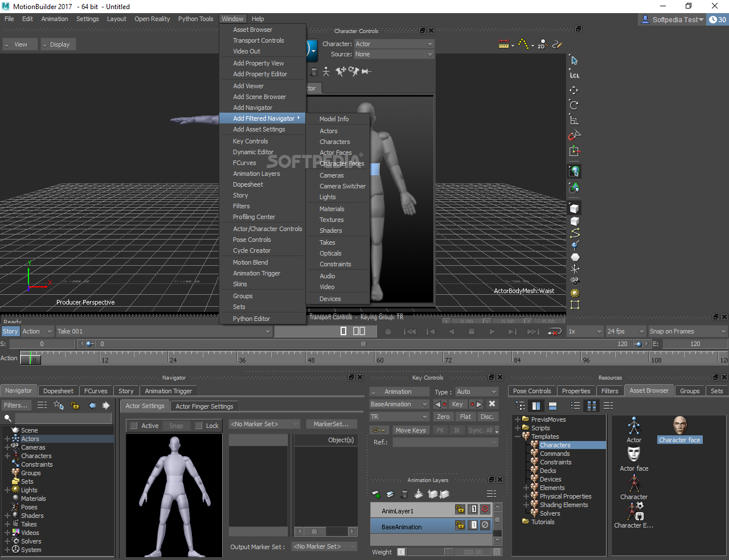Viewport: 729px width, 560px height.
Task: Toggle the LCL local reference mode icon
Action: tap(574, 75)
